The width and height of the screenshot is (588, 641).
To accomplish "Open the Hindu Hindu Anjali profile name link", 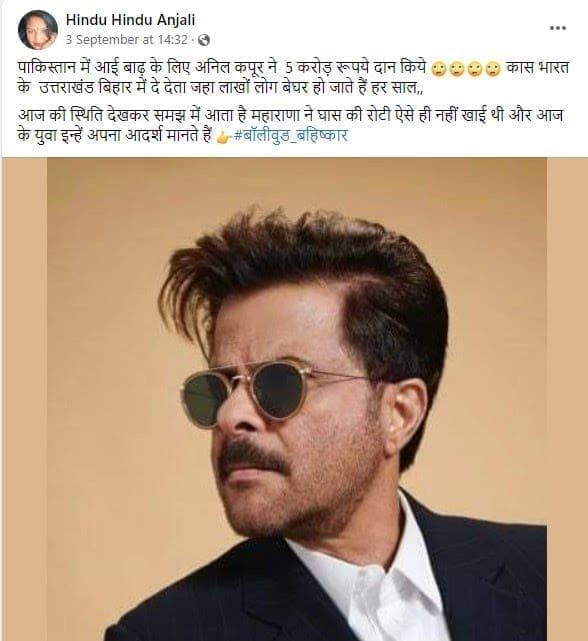I will [130, 20].
